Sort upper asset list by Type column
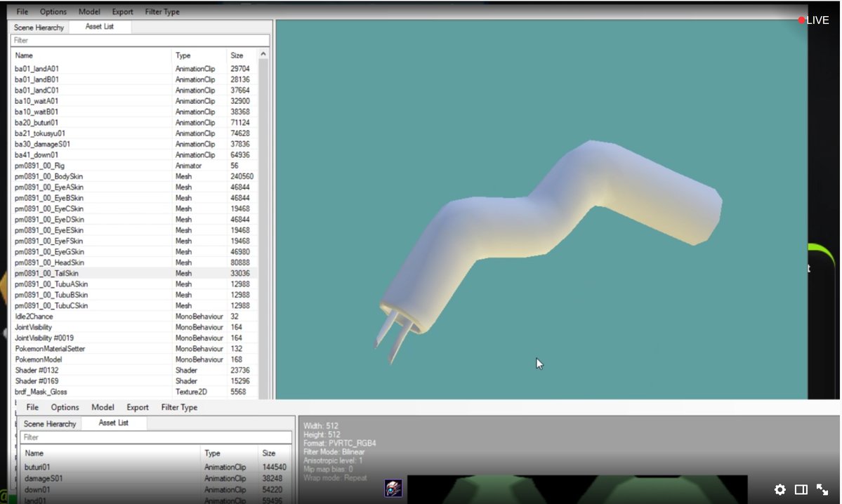Viewport: 842px width, 504px height. point(183,55)
